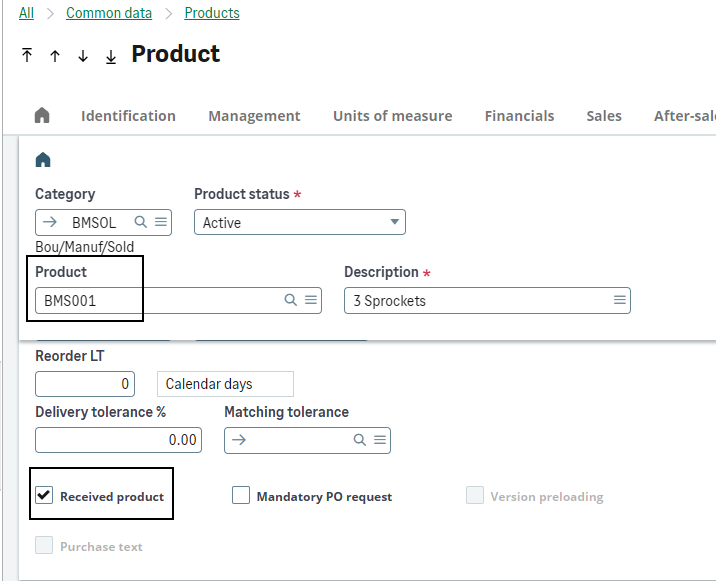The image size is (716, 581).
Task: Follow the Category jump arrow icon
Action: click(49, 222)
